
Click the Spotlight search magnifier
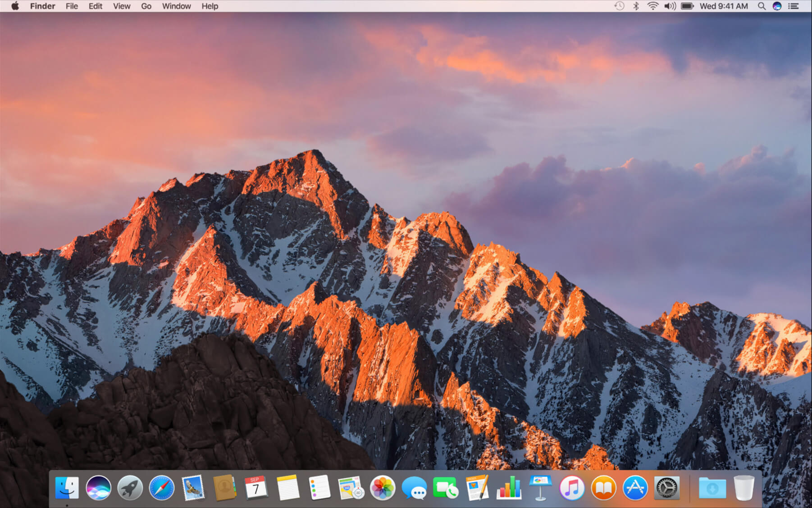pos(761,6)
